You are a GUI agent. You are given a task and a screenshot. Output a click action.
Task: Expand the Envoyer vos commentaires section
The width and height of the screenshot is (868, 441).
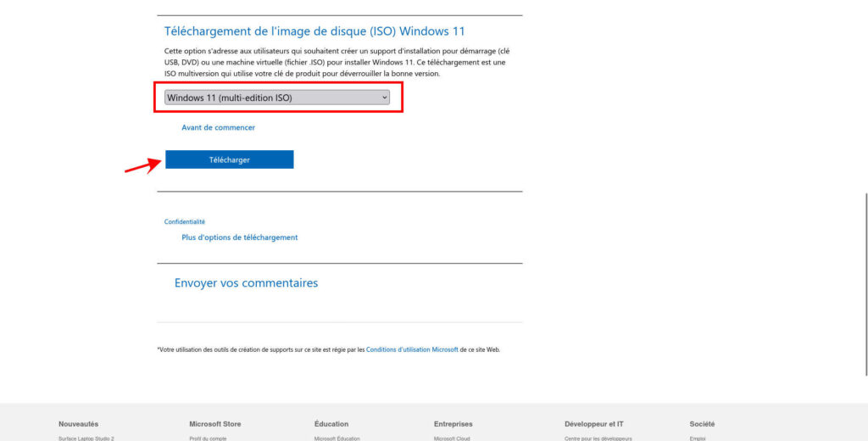(x=247, y=283)
